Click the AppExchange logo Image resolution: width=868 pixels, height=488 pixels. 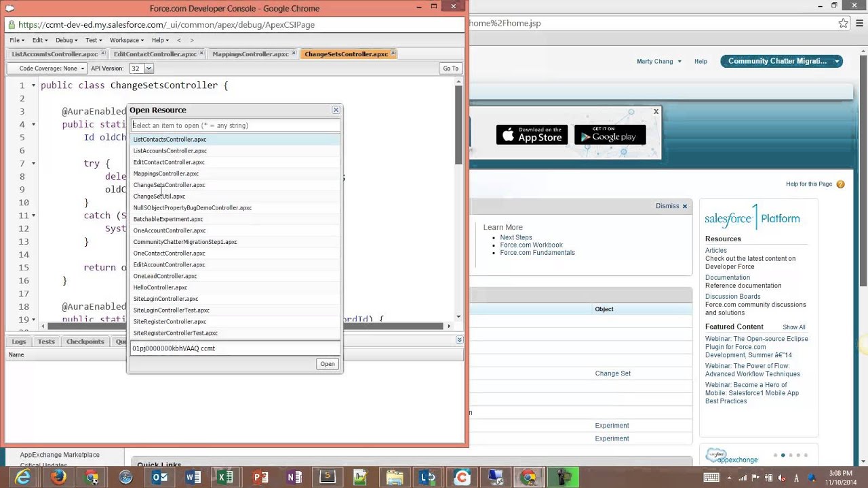pos(732,457)
